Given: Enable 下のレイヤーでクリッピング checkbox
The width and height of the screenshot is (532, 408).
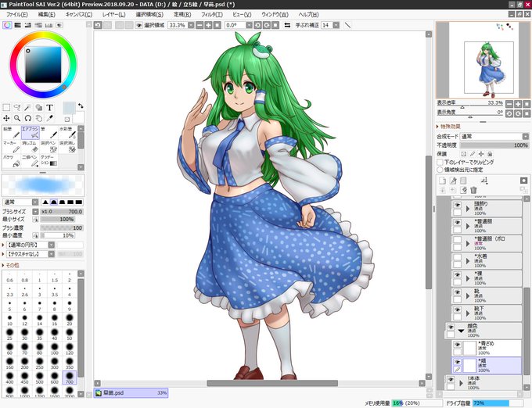Looking at the screenshot, I should click(x=440, y=163).
